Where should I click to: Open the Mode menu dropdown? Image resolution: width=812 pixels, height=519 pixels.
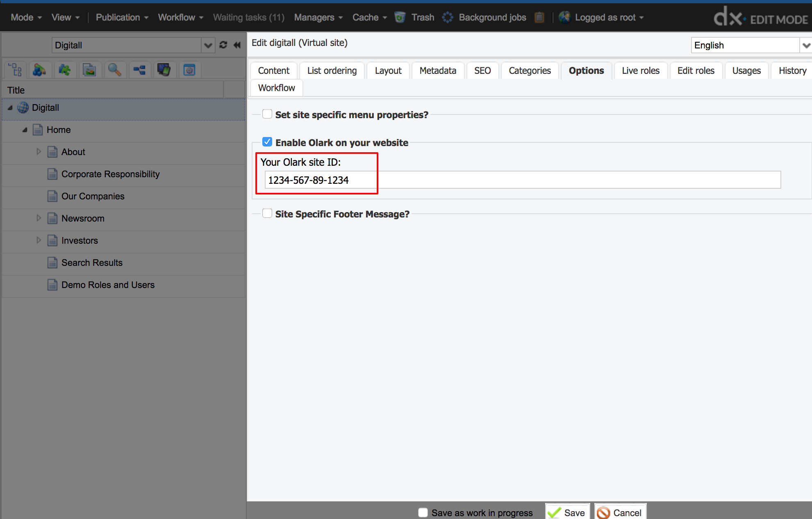(x=26, y=17)
